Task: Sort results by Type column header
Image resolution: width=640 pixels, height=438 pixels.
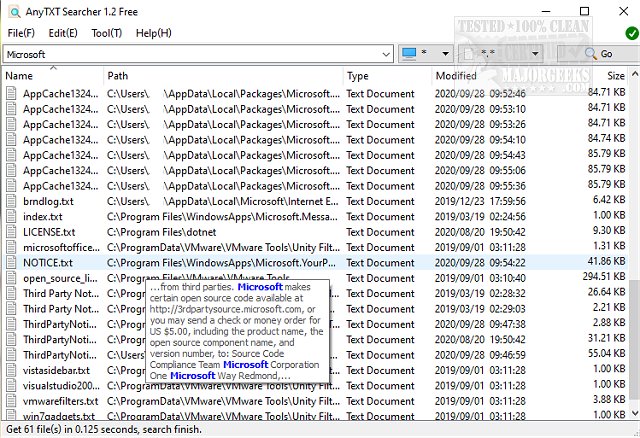Action: (387, 76)
